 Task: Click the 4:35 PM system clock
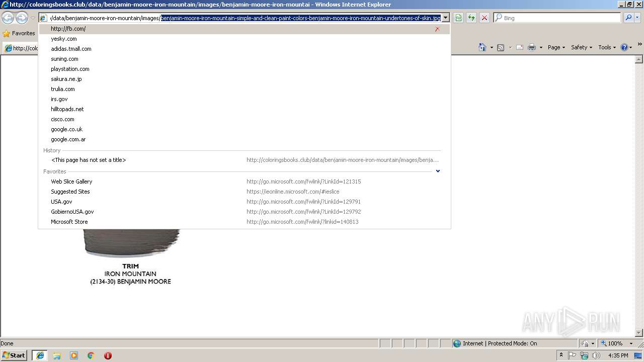click(618, 355)
